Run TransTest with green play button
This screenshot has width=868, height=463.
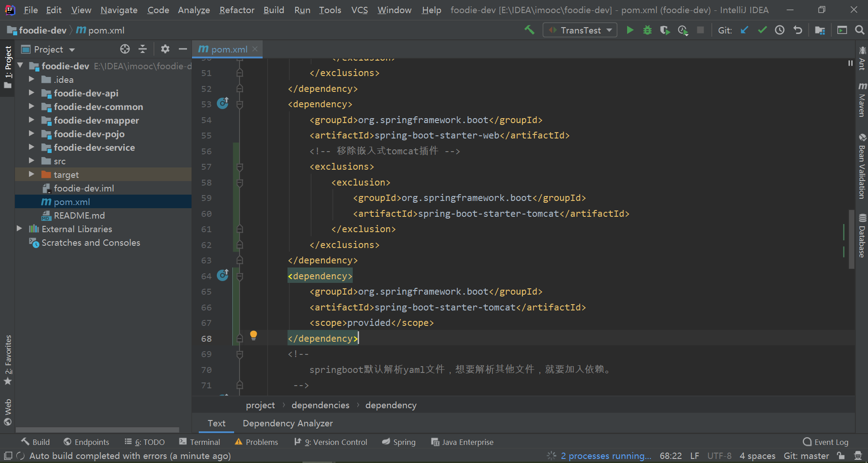629,30
